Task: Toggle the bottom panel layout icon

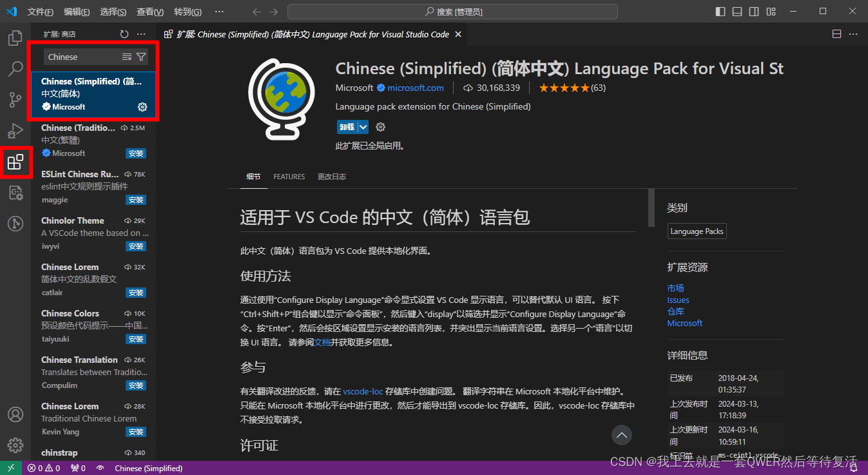Action: click(737, 12)
